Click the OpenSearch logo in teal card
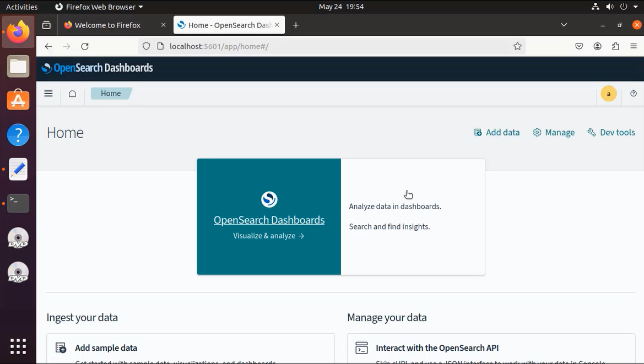The height and width of the screenshot is (364, 644). click(x=269, y=199)
